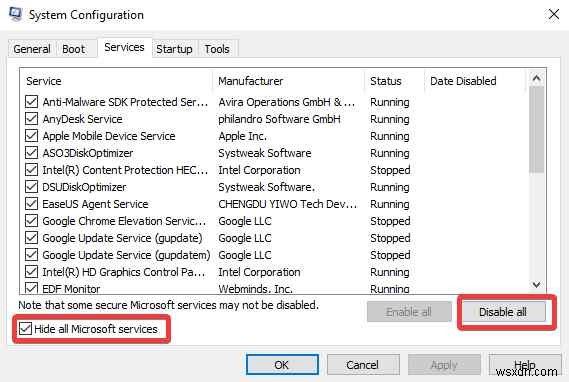Viewport: 569px width, 382px height.
Task: Click the services list scrollbar thumb
Action: coord(536,130)
